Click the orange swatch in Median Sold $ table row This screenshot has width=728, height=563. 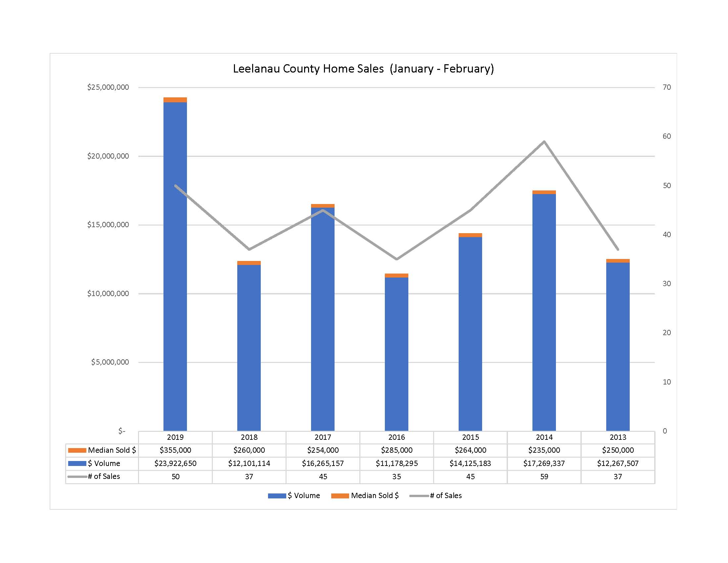(x=77, y=450)
